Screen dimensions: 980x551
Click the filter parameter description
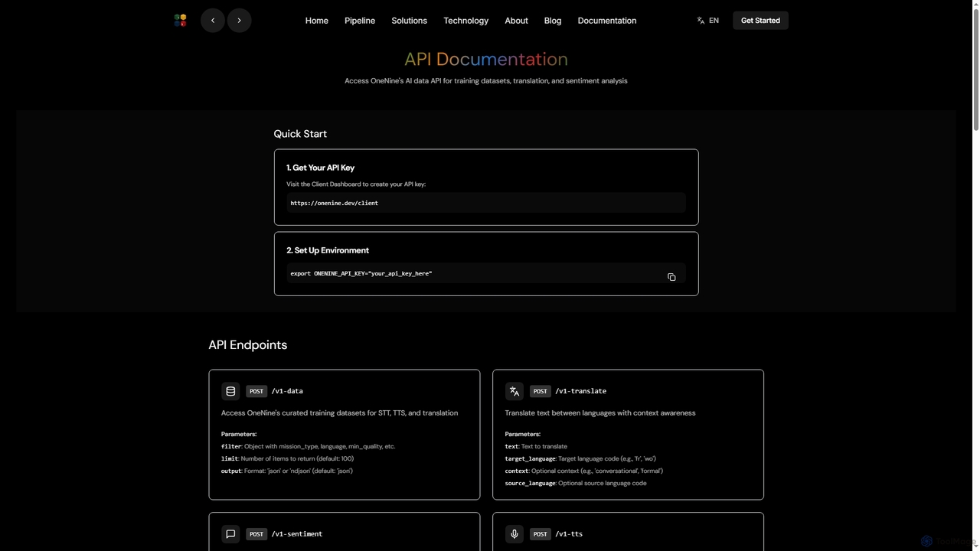click(x=309, y=446)
